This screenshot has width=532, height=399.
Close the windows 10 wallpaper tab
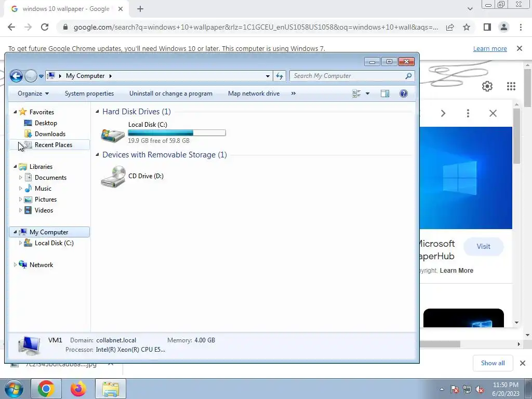[x=121, y=9]
